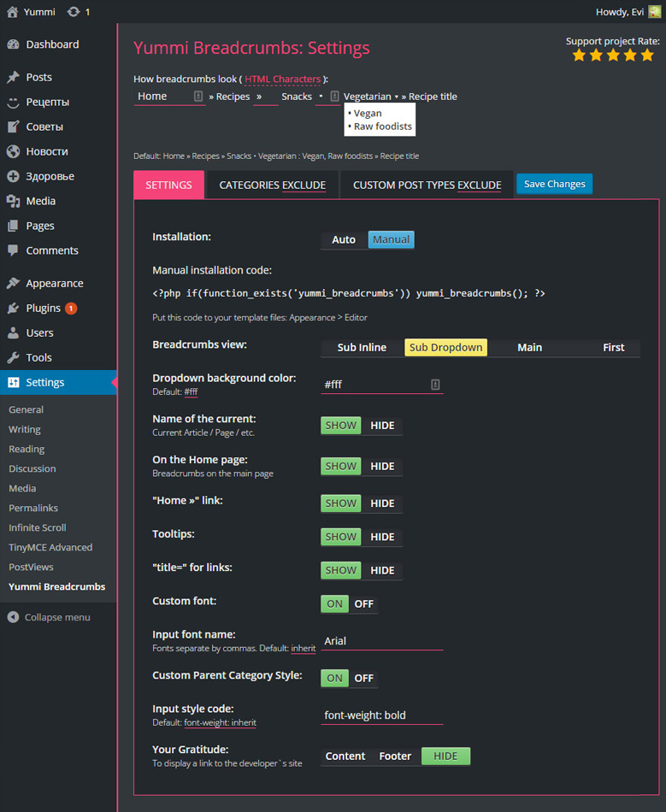Click the Здоровье plus icon

13,176
